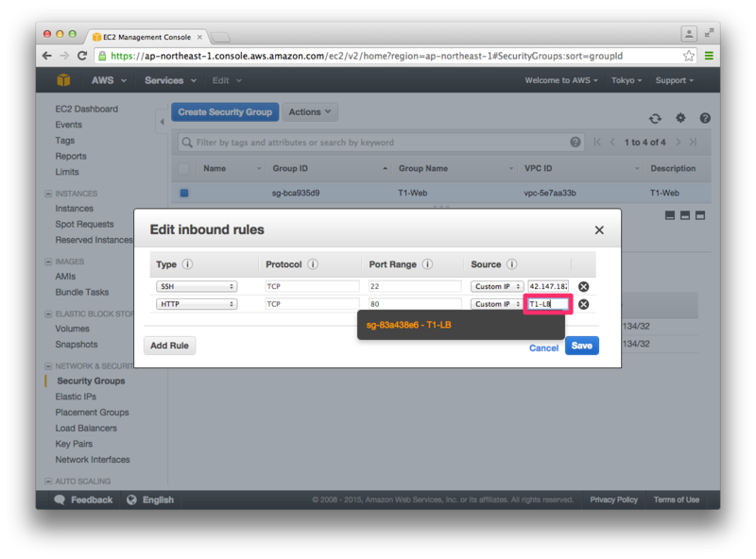Bookmark page with the star icon
This screenshot has height=559, width=756.
(x=689, y=56)
